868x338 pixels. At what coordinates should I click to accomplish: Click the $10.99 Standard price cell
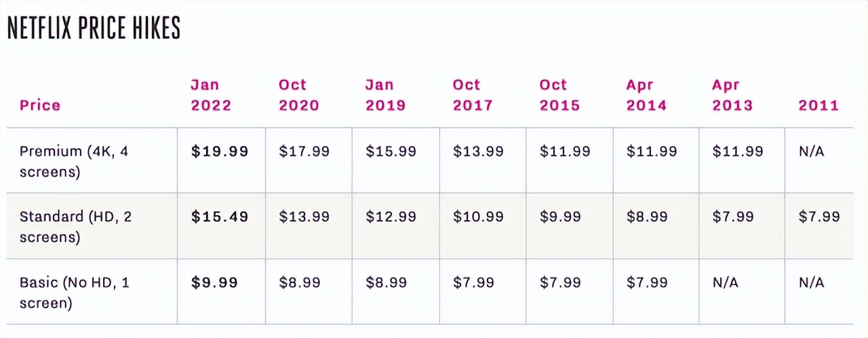[479, 217]
